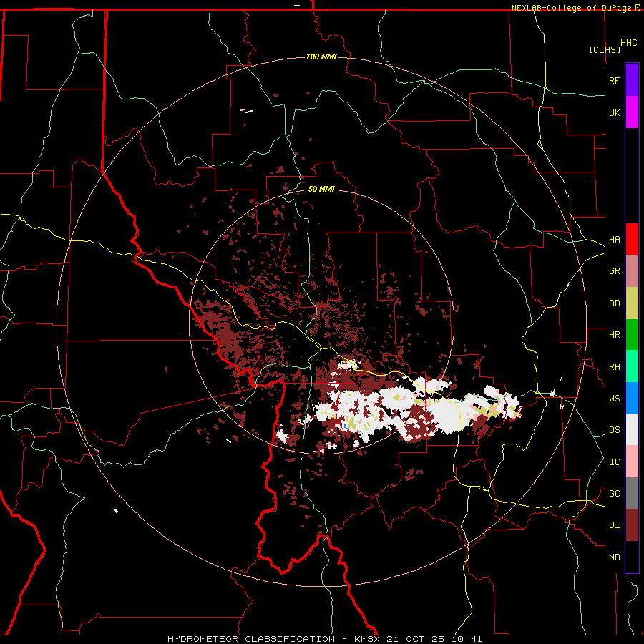644x644 pixels.
Task: Click the "HYDROMETEOR CLASSIFICATION" title text
Action: tap(251, 639)
